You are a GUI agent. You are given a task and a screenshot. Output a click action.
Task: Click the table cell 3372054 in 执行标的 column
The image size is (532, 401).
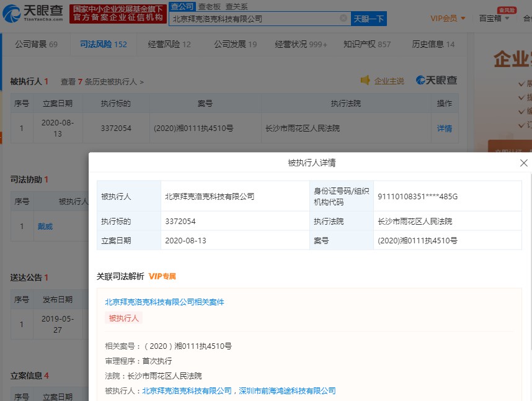point(116,128)
